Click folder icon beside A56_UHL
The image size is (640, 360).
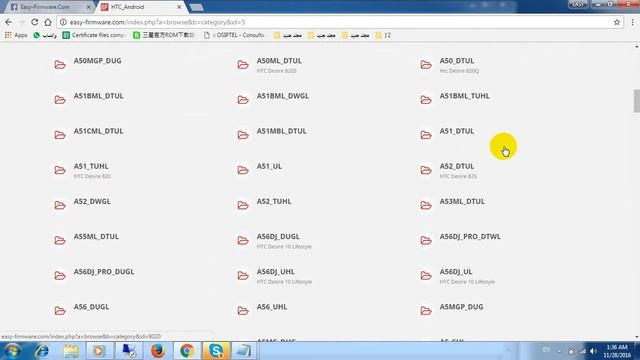(x=243, y=310)
